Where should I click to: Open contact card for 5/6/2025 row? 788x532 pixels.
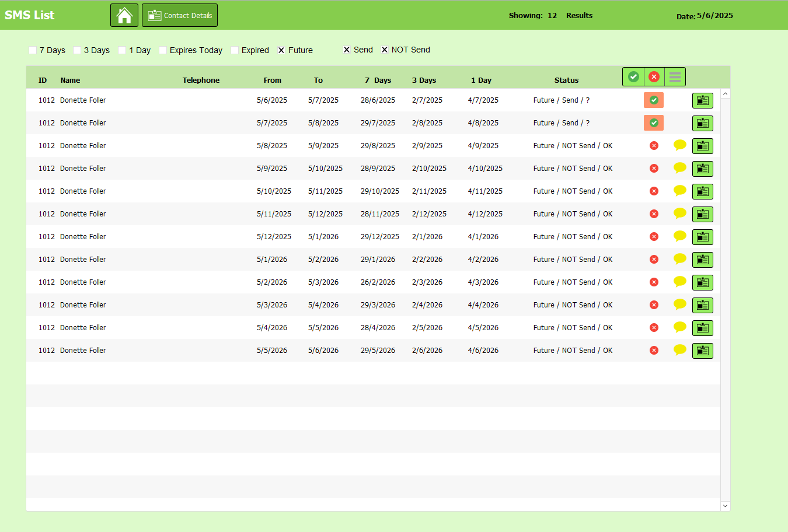tap(703, 100)
